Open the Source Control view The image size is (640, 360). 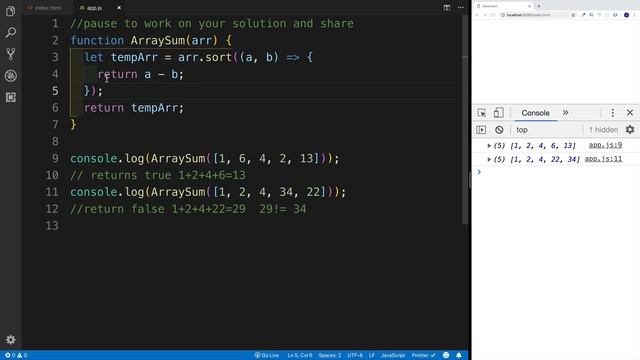(x=11, y=54)
